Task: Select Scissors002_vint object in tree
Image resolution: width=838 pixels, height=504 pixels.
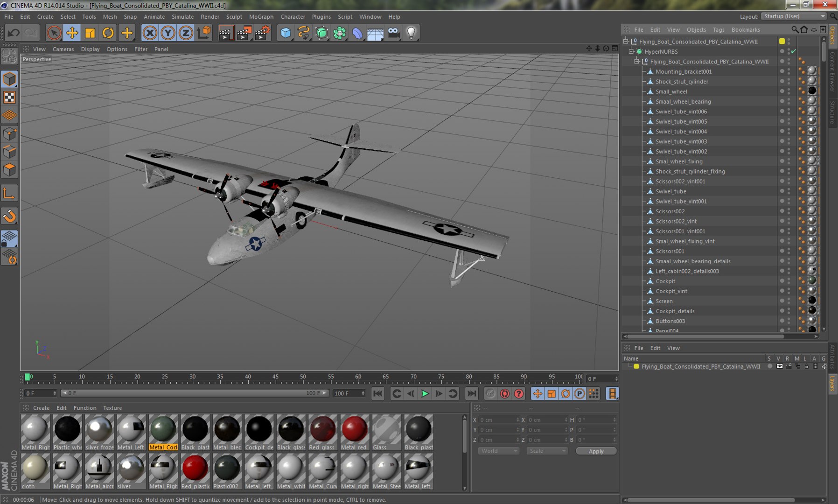Action: click(676, 221)
